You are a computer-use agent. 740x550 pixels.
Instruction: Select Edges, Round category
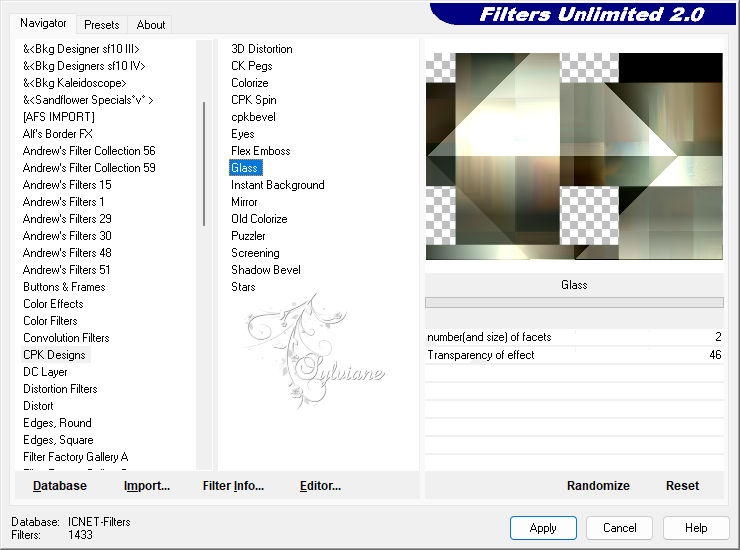57,423
